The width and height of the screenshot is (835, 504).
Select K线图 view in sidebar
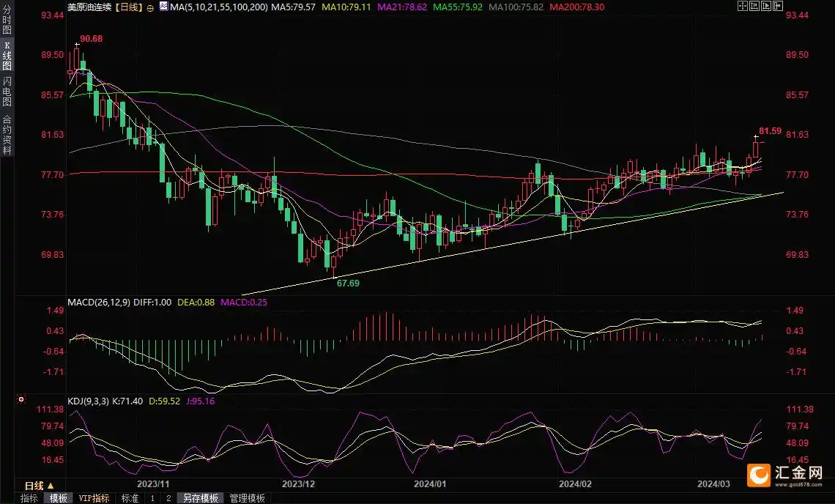(x=7, y=55)
